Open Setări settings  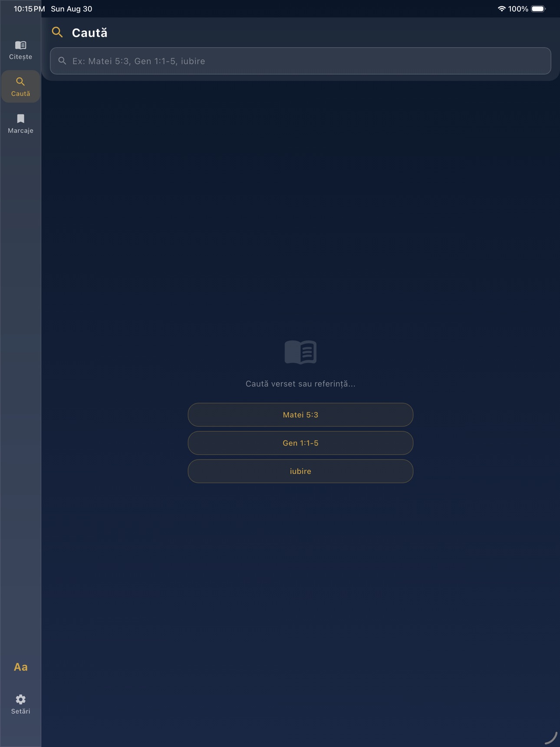pos(20,704)
